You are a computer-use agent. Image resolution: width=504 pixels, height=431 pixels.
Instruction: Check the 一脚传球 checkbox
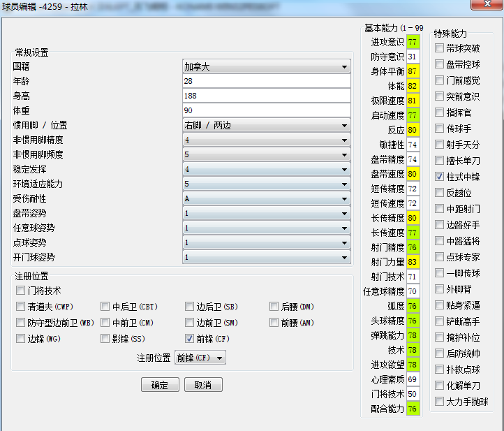tap(439, 272)
